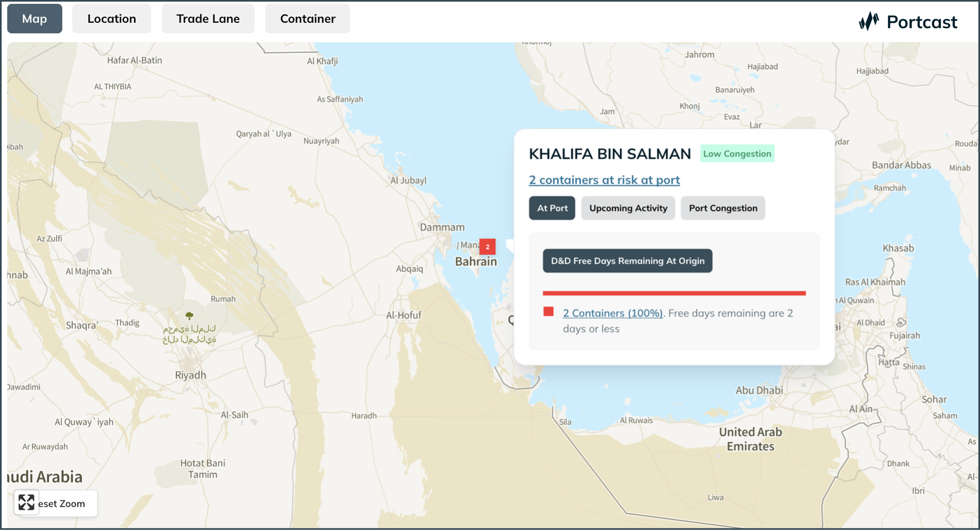Collapse the Khalifa Bin Salman port card
980x530 pixels.
coord(610,154)
